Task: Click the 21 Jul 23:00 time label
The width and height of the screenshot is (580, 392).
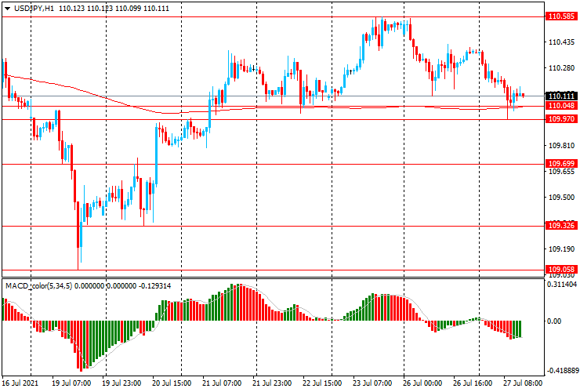Action: click(272, 383)
